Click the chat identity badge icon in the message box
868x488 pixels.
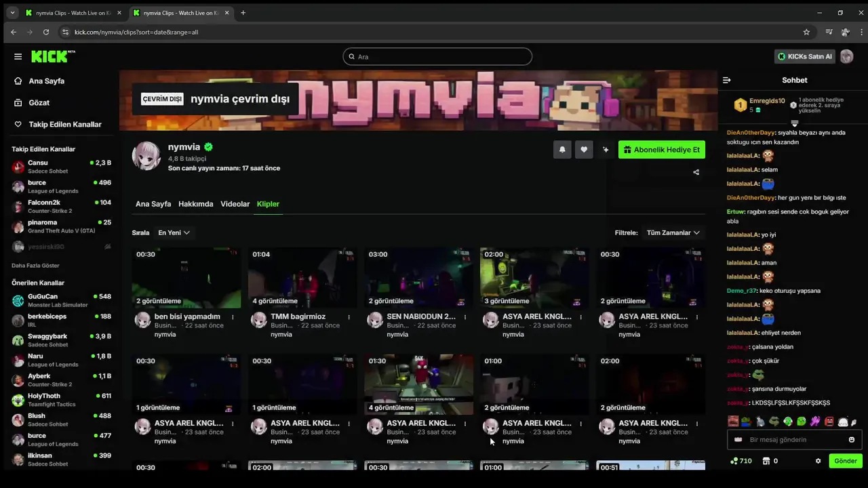(x=738, y=440)
